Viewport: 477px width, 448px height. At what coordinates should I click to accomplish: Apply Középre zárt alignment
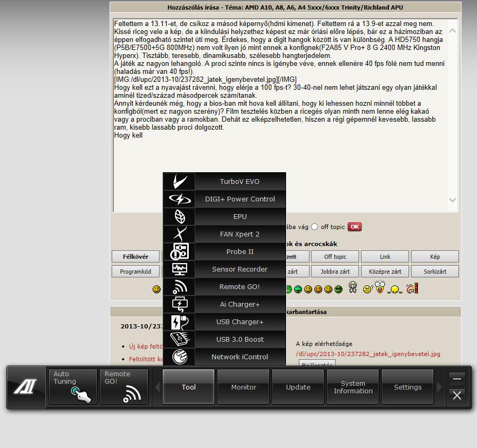(x=385, y=272)
